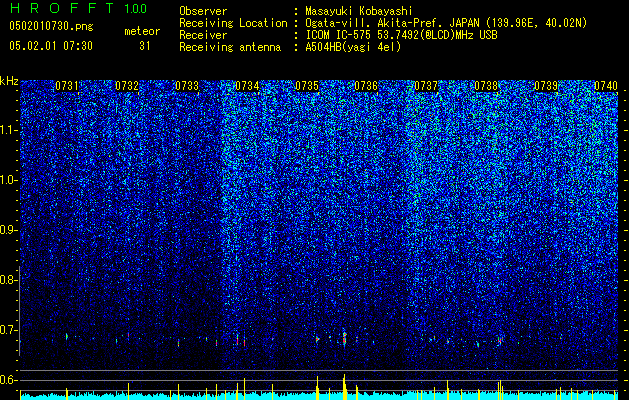Viewport: 629px width, 400px height.
Task: Click the 0731 time marker
Action: click(67, 86)
